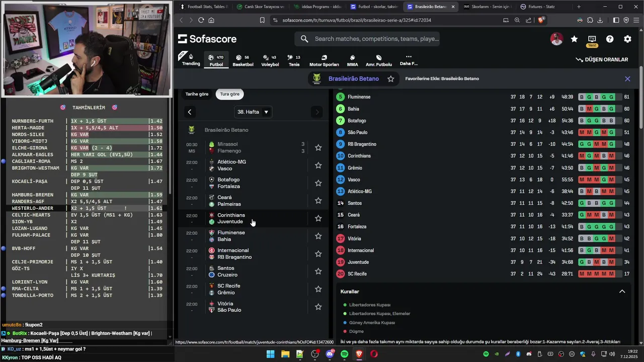Close the favorites banner X
The width and height of the screenshot is (644, 362).
pos(627,79)
